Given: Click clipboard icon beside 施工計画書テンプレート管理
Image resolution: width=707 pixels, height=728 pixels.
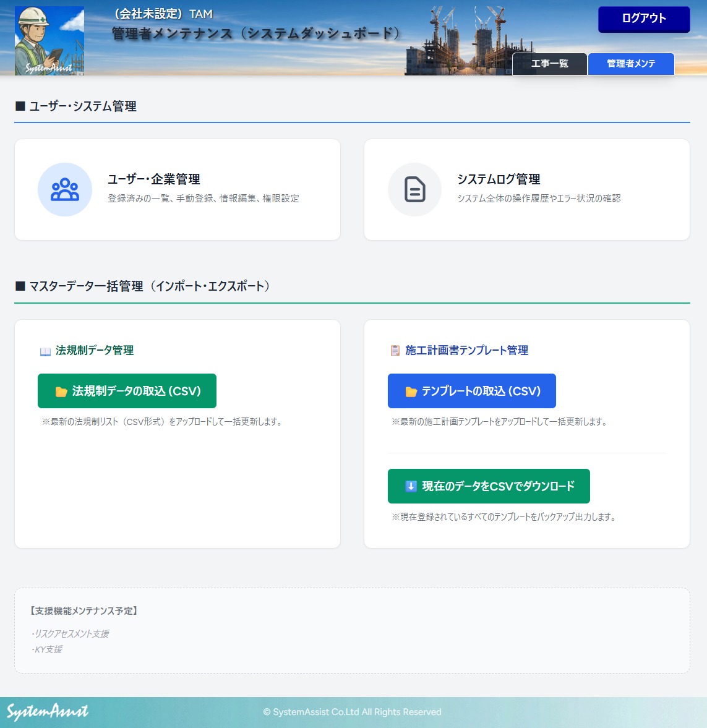Looking at the screenshot, I should pyautogui.click(x=395, y=351).
